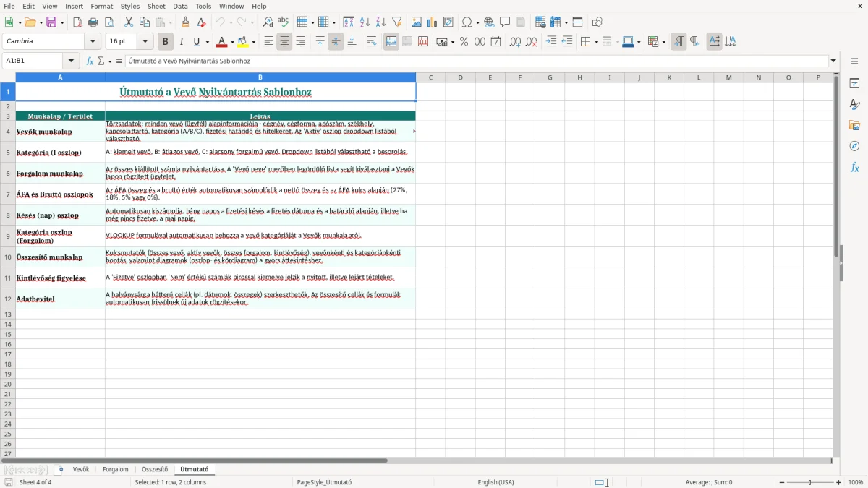Screen dimensions: 868x488
Task: Toggle Center Vertically alignment
Action: [x=336, y=42]
